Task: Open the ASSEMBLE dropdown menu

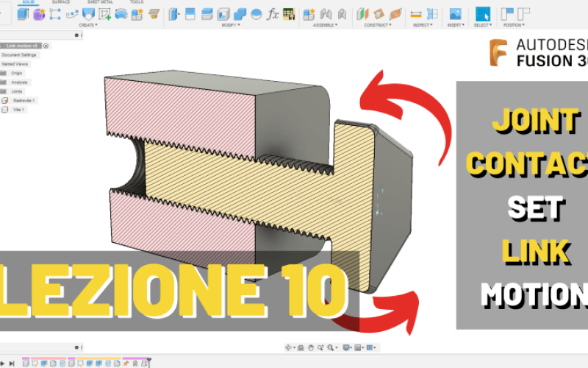Action: click(x=325, y=25)
